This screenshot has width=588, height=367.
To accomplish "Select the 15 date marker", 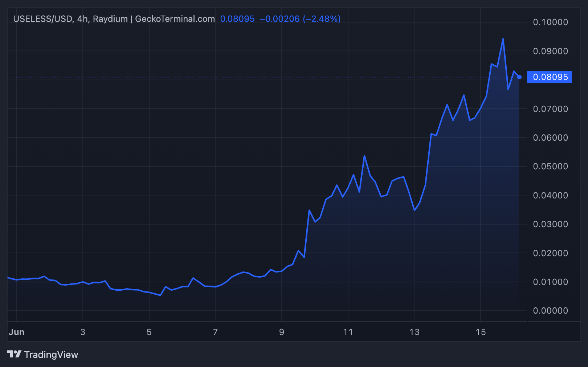I will 481,332.
